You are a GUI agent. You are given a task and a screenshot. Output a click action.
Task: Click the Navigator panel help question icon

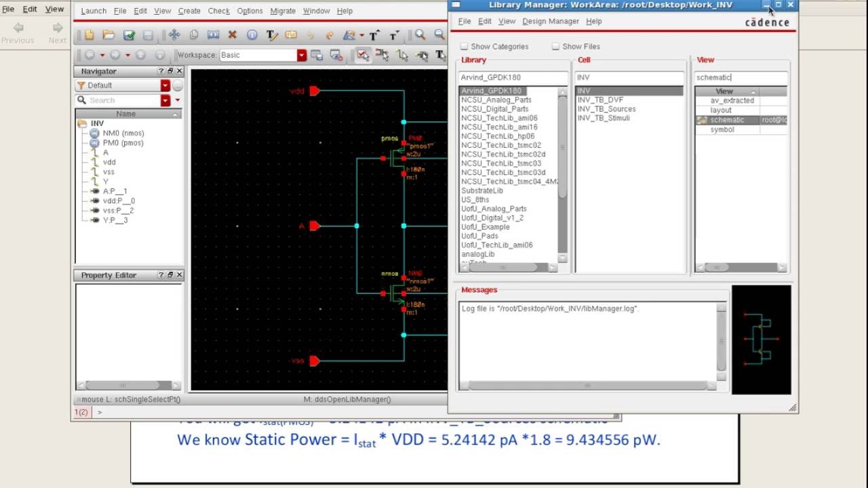tap(161, 71)
